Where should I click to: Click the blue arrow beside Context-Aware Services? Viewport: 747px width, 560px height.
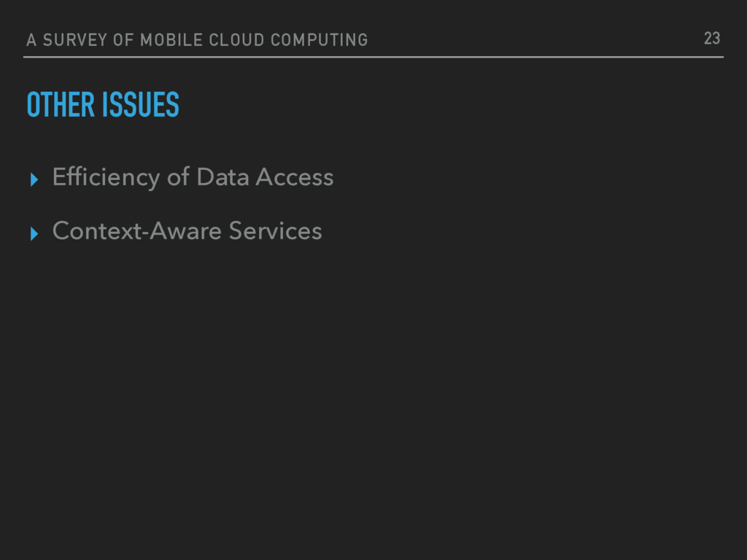(x=34, y=233)
